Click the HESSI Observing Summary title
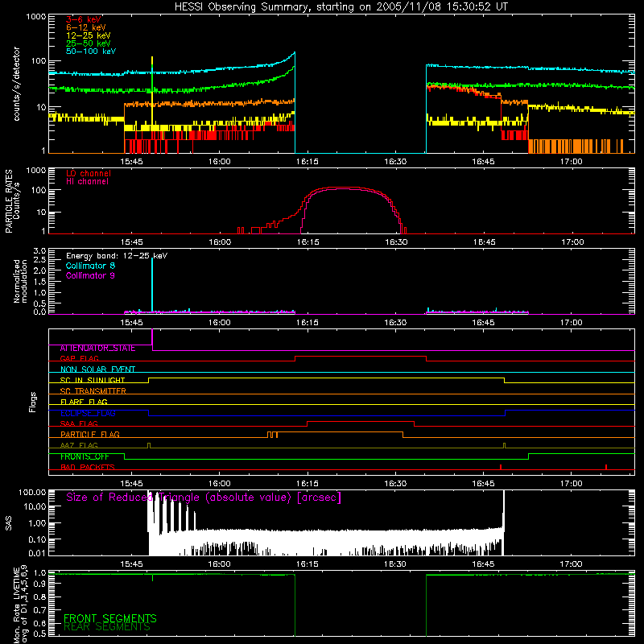Image resolution: width=644 pixels, height=644 pixels. 341,7
